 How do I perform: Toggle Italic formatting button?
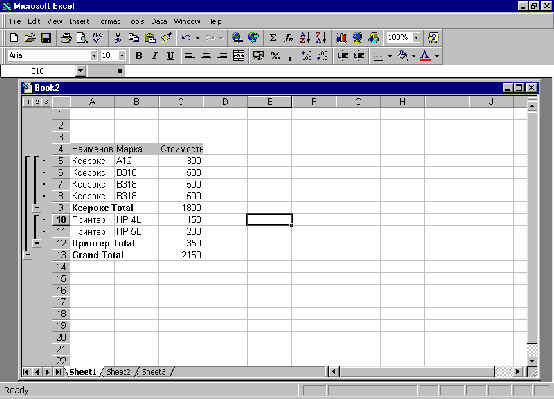(155, 55)
